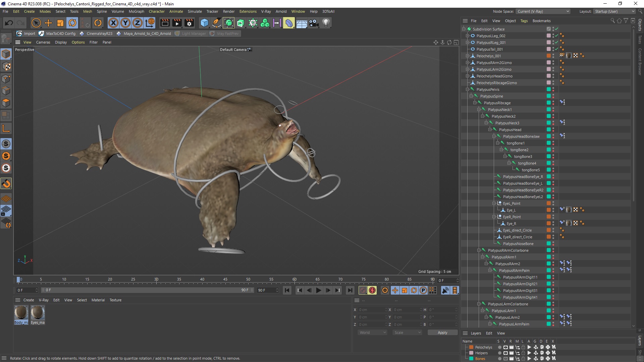This screenshot has height=362, width=644.
Task: Open the Node Space dropdown
Action: click(x=543, y=11)
